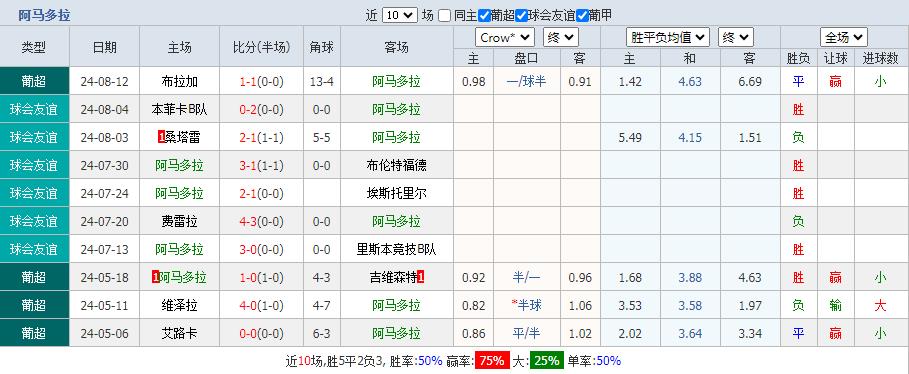This screenshot has width=909, height=374.
Task: Click the 平/半 handicap in the 艾路卡 row
Action: pos(526,333)
